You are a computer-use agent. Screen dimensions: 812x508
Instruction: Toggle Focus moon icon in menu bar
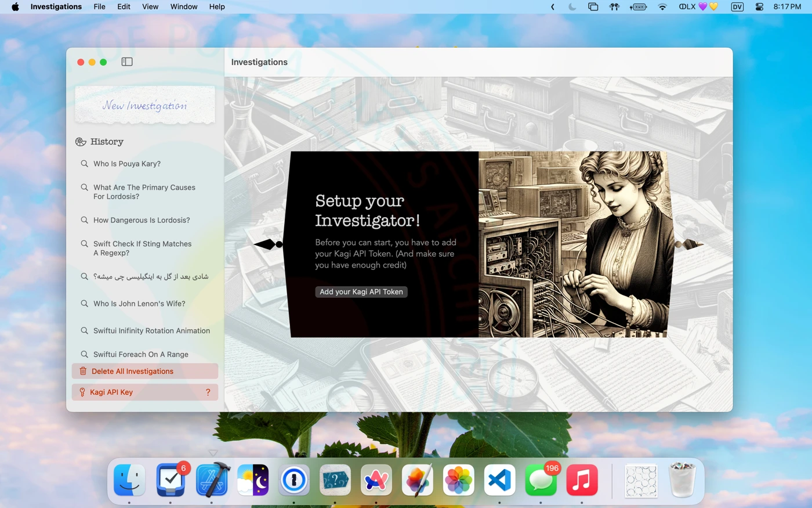pos(572,7)
